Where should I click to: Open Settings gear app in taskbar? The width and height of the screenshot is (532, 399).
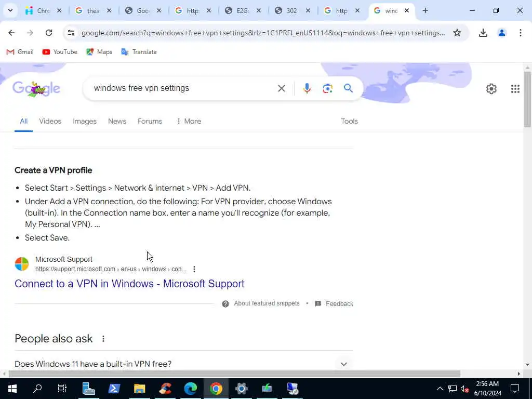tap(242, 389)
